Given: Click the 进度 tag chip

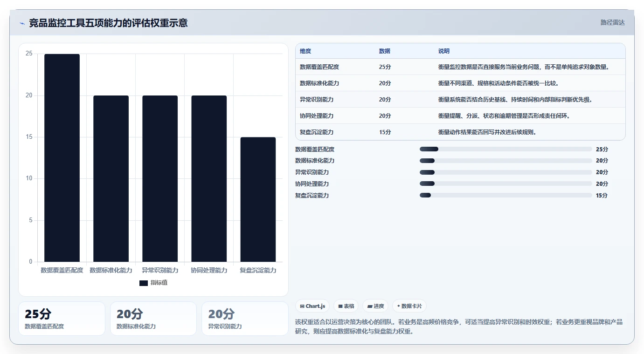Looking at the screenshot, I should (375, 306).
